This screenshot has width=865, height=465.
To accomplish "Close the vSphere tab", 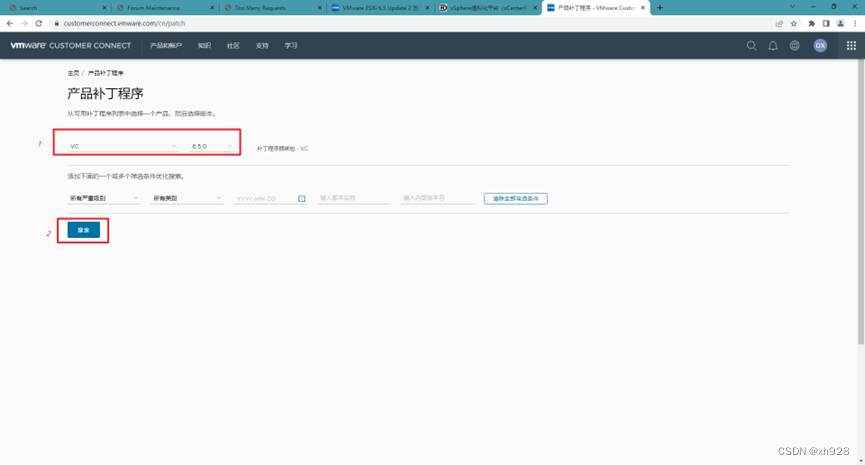I will pos(535,8).
